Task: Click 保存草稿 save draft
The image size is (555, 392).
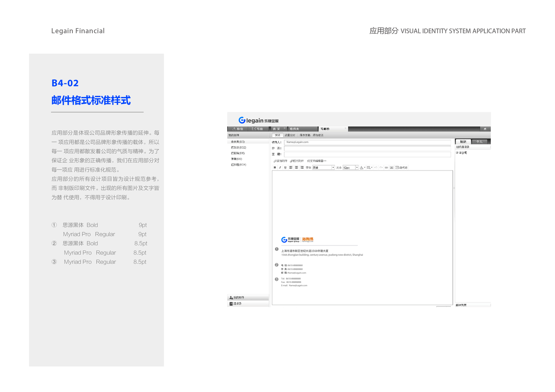Action: click(305, 135)
